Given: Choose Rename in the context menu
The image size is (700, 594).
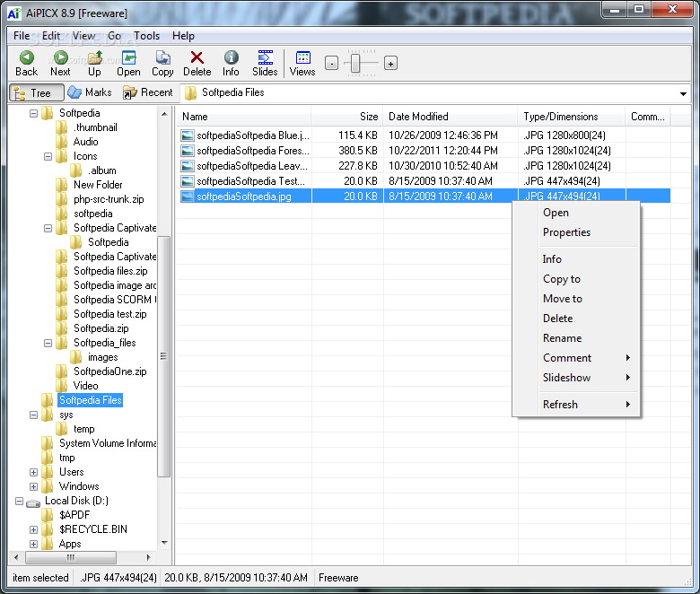Looking at the screenshot, I should (576, 338).
